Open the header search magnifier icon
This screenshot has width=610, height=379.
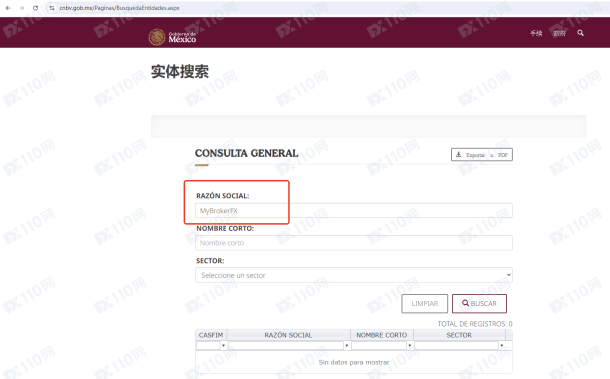point(580,33)
